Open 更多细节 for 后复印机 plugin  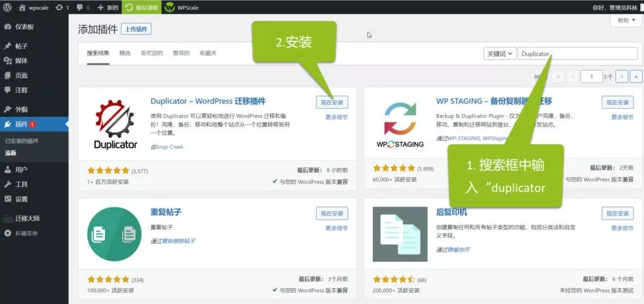tap(623, 228)
